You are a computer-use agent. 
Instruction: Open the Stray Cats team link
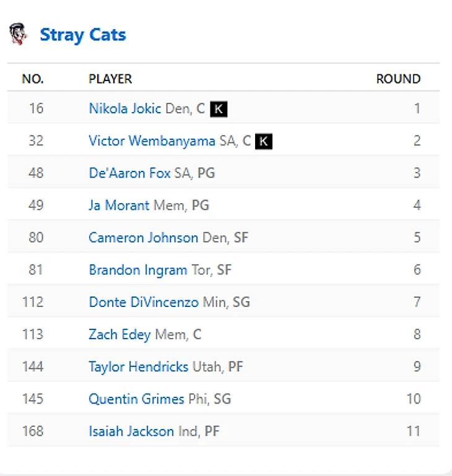83,35
